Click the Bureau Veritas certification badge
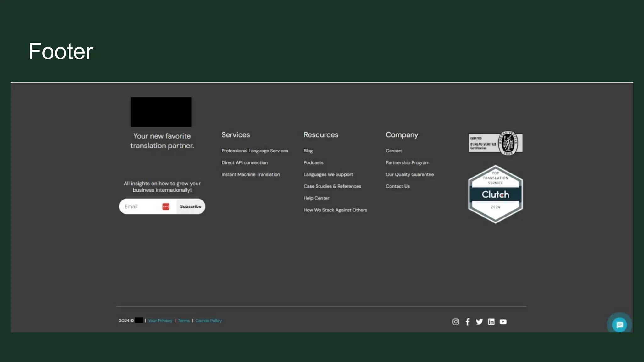The image size is (644, 362). click(x=495, y=143)
